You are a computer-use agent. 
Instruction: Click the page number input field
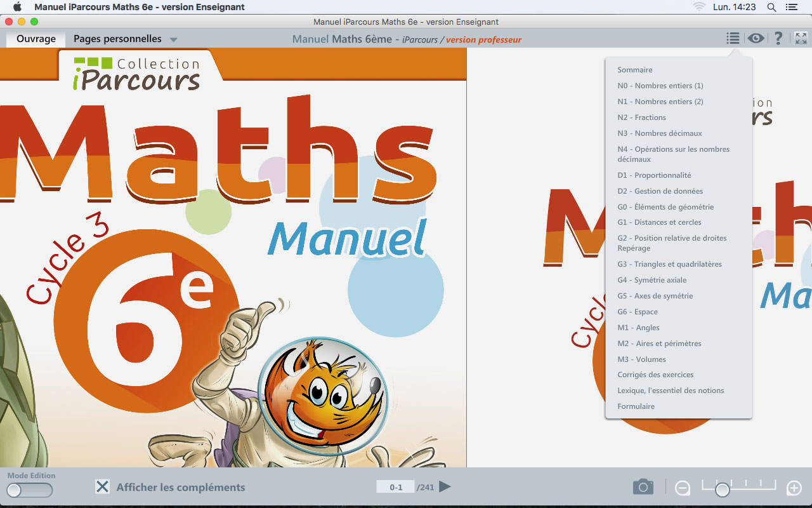(395, 487)
